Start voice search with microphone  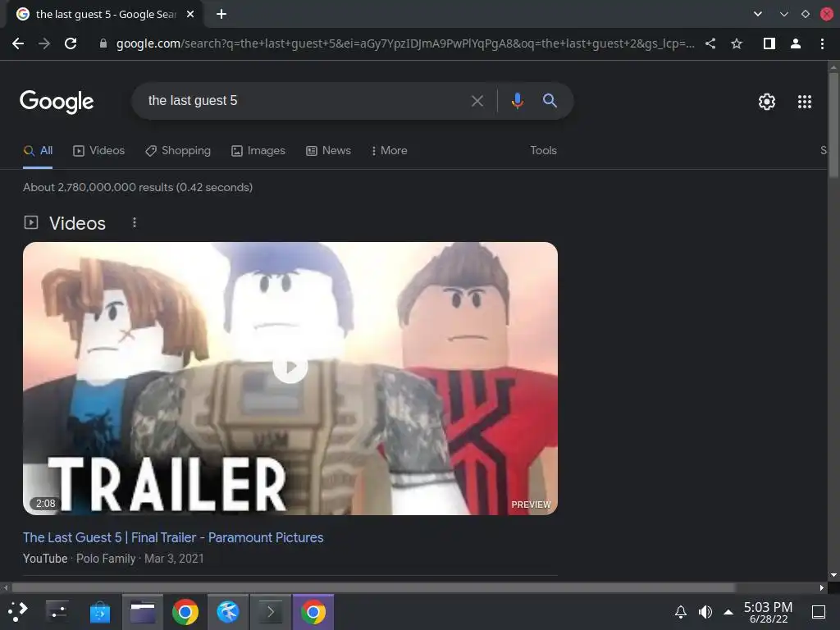point(517,101)
